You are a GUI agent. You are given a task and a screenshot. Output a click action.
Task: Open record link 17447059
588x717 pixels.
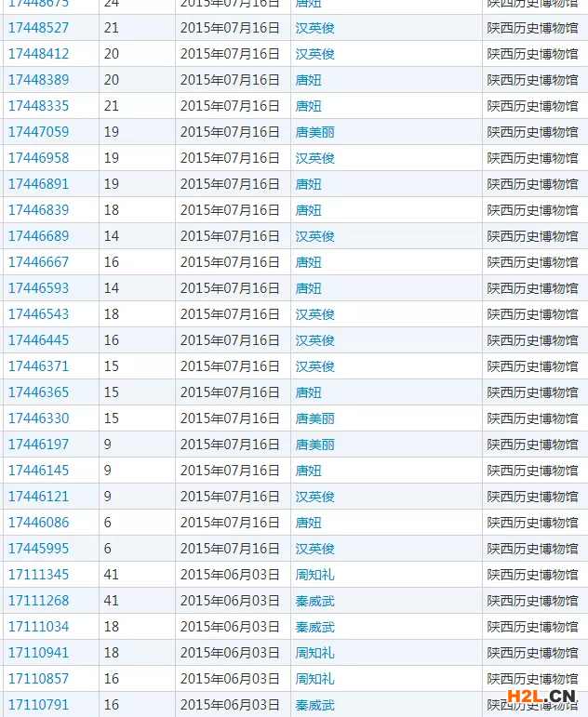(38, 132)
